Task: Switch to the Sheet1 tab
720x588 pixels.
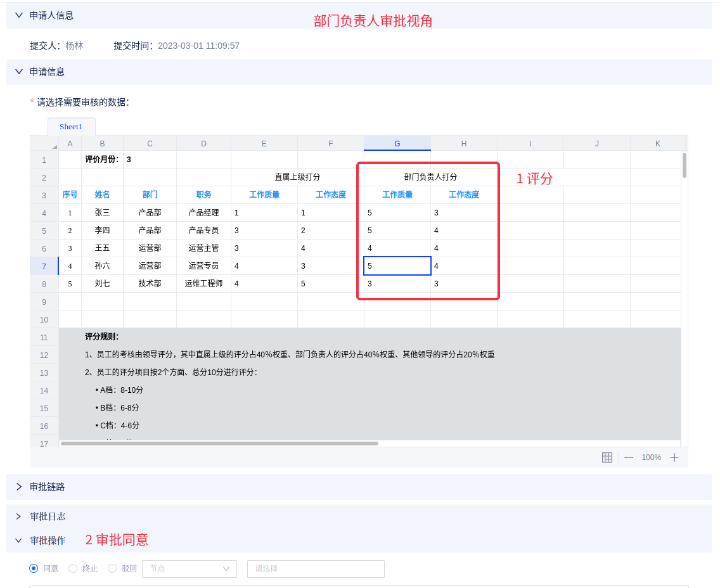Action: click(x=71, y=127)
